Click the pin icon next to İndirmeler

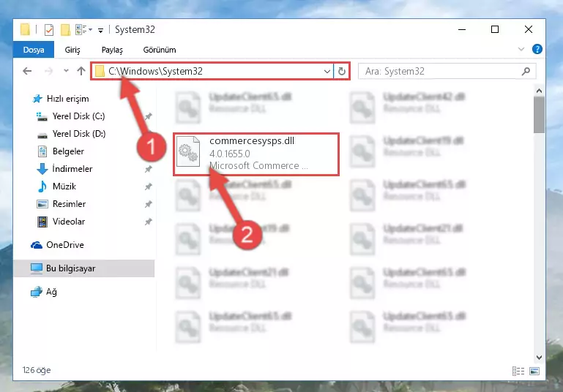(149, 169)
